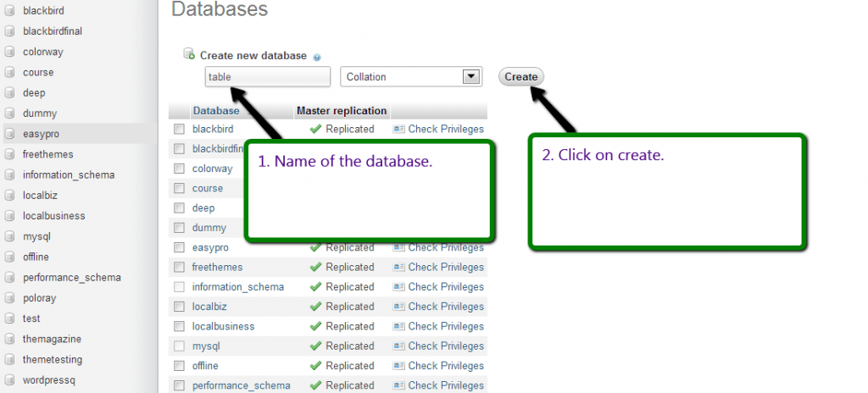The image size is (868, 393).
Task: Click the help icon beside Create new database
Action: [317, 58]
